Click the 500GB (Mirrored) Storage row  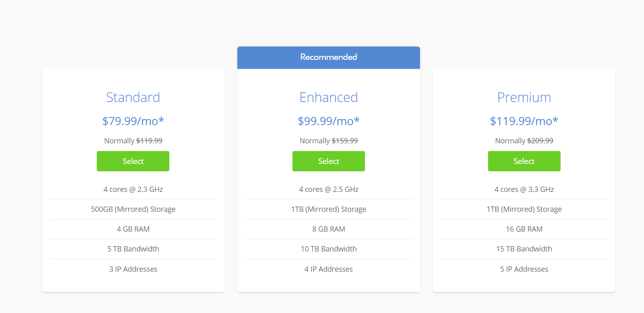(x=133, y=209)
